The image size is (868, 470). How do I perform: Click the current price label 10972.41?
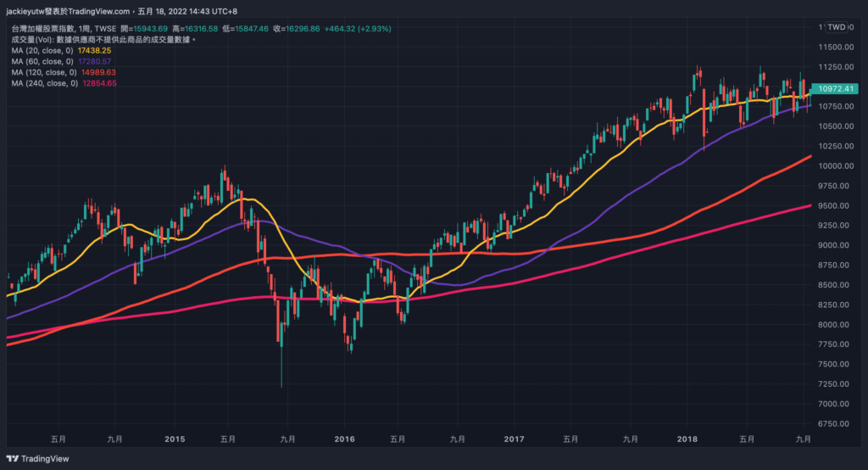coord(834,88)
